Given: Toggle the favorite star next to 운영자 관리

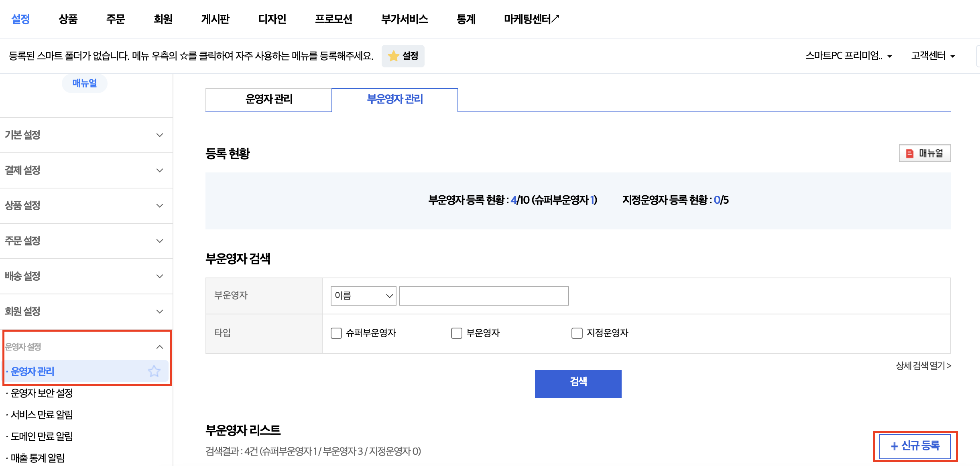Looking at the screenshot, I should click(x=154, y=371).
